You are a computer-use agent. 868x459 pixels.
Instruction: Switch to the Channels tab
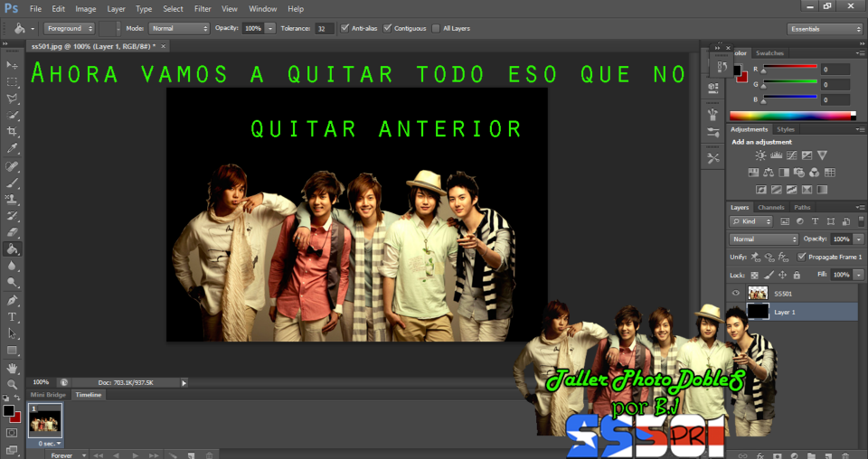pyautogui.click(x=771, y=208)
